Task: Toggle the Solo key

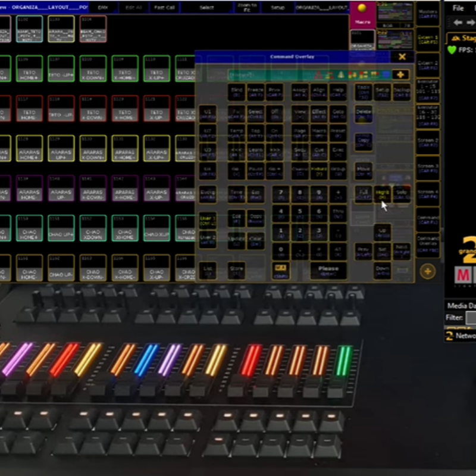Action: pos(402,194)
